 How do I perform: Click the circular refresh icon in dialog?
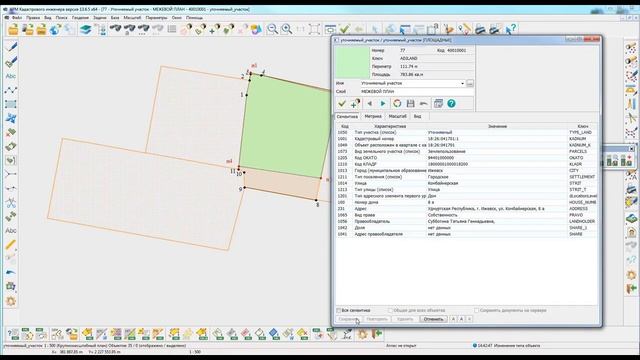pyautogui.click(x=397, y=104)
